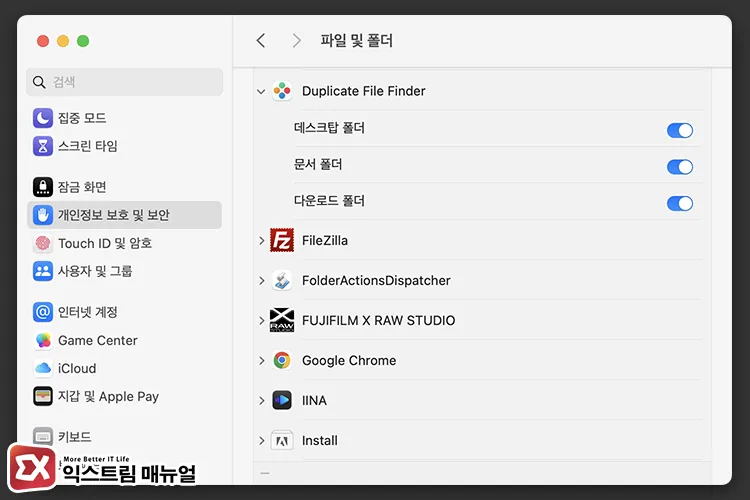Viewport: 750px width, 500px height.
Task: Open 잠금 화면 settings
Action: point(124,187)
